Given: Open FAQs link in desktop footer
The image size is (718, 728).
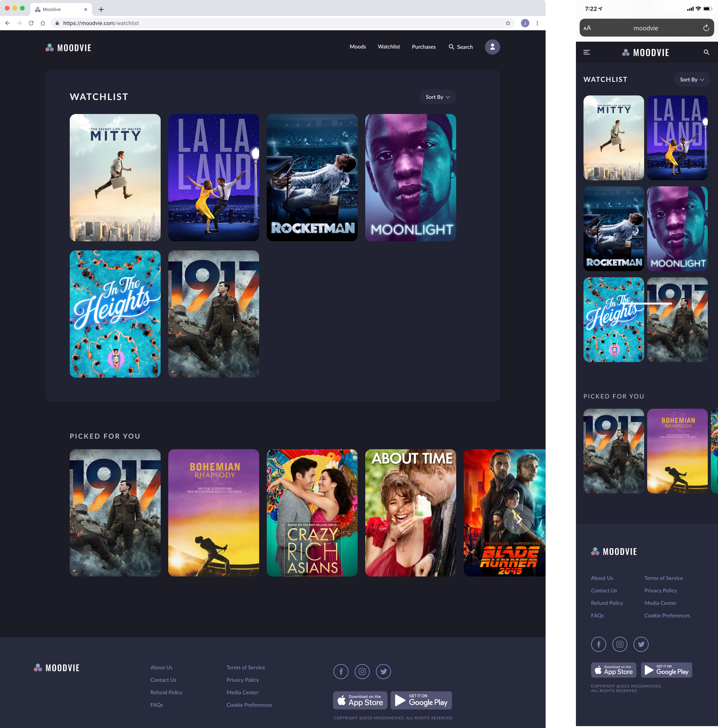Looking at the screenshot, I should coord(157,705).
